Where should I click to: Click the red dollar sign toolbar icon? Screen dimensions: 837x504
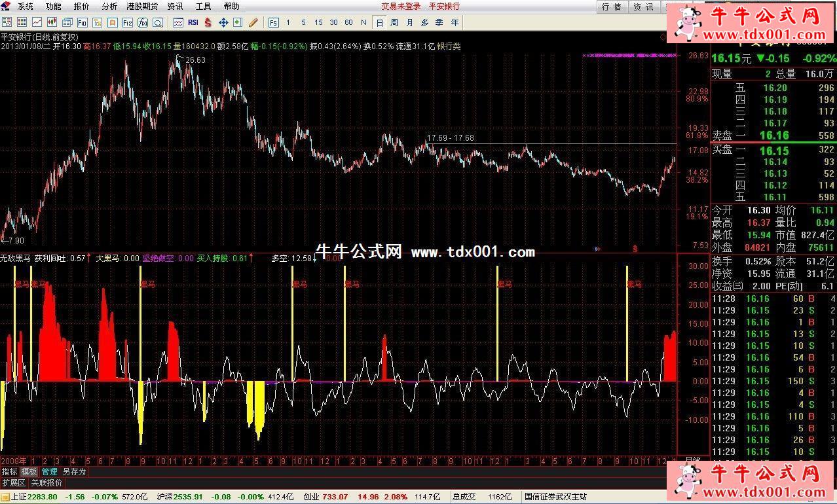[208, 22]
